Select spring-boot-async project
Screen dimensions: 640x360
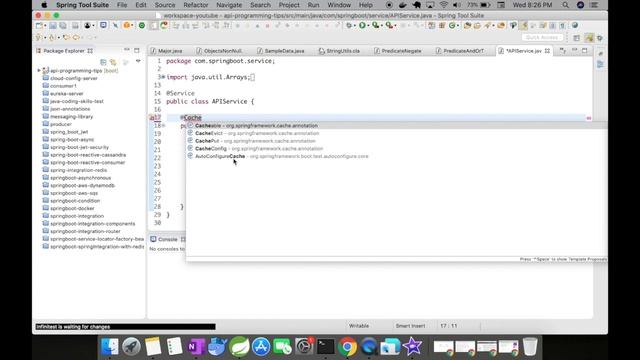(72, 140)
